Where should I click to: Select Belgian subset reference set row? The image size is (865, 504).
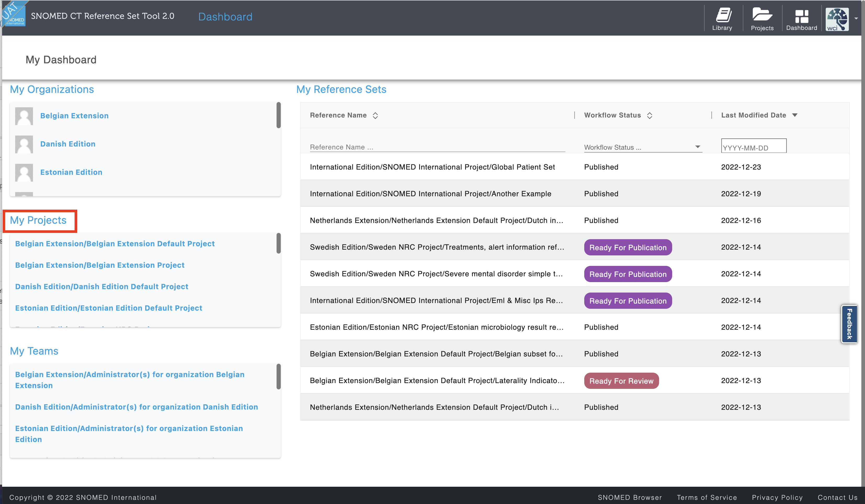coord(575,354)
